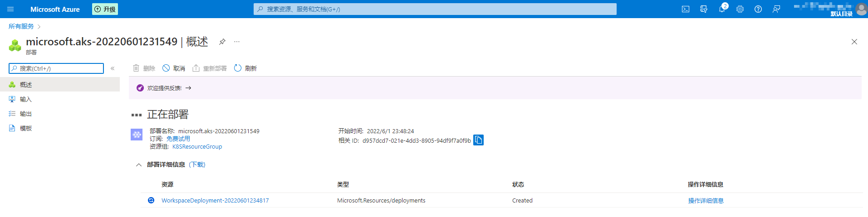Click the deployment cubes icon beside page title
Viewport: 868px width, 217px height.
click(x=15, y=45)
